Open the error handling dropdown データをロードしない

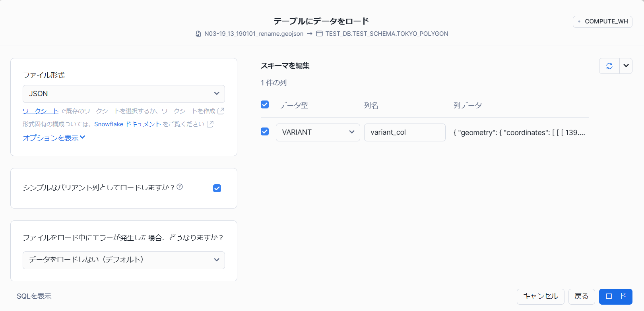pos(124,260)
